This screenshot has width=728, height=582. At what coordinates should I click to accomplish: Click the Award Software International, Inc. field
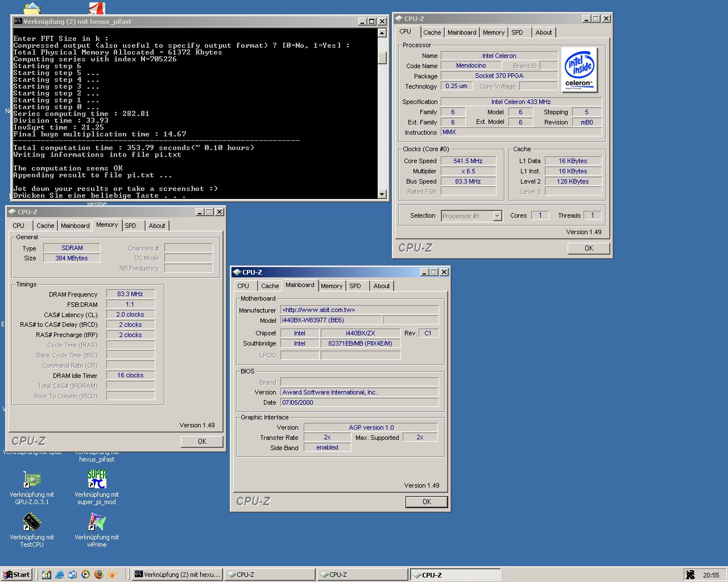coord(359,393)
